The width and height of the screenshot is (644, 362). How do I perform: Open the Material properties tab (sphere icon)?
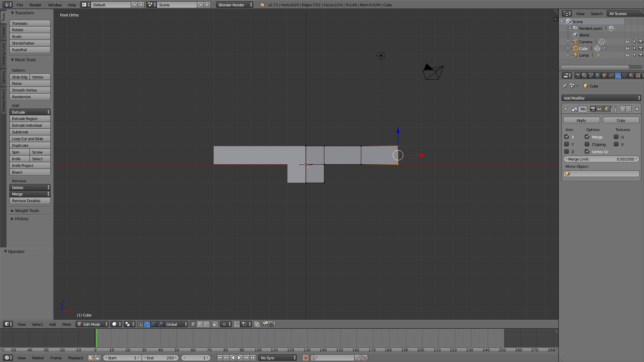(631, 75)
